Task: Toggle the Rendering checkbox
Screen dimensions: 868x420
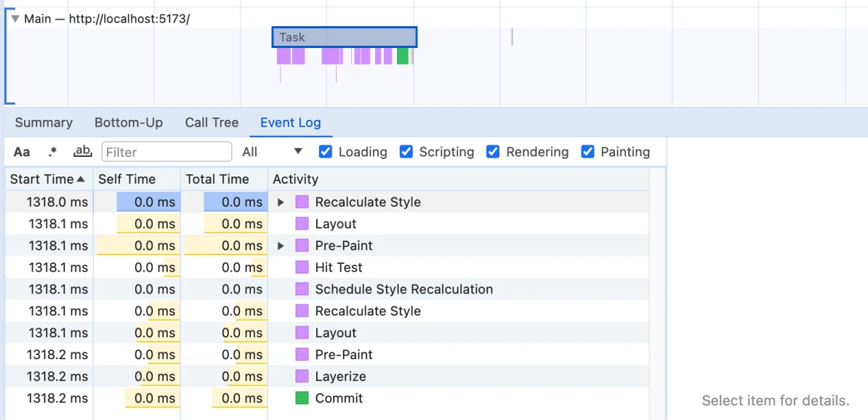Action: (x=493, y=152)
